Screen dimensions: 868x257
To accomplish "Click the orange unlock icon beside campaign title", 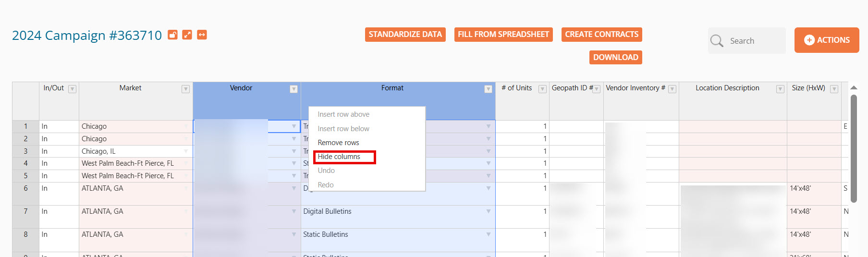I will point(172,35).
